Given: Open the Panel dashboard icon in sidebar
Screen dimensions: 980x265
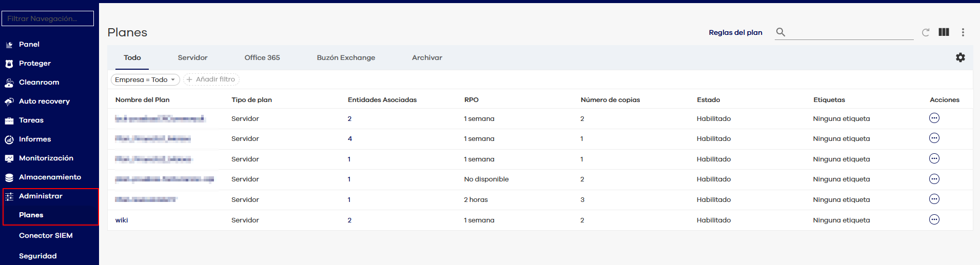Looking at the screenshot, I should pyautogui.click(x=9, y=45).
